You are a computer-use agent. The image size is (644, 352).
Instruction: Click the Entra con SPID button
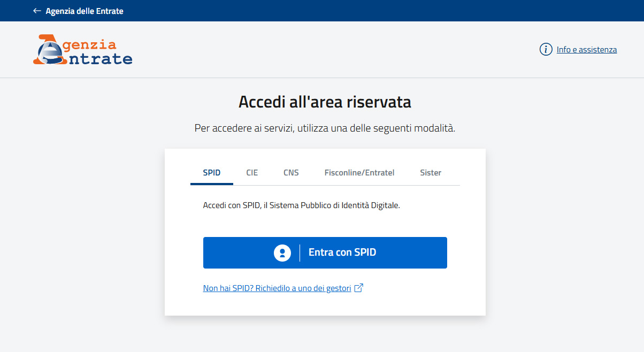(325, 252)
